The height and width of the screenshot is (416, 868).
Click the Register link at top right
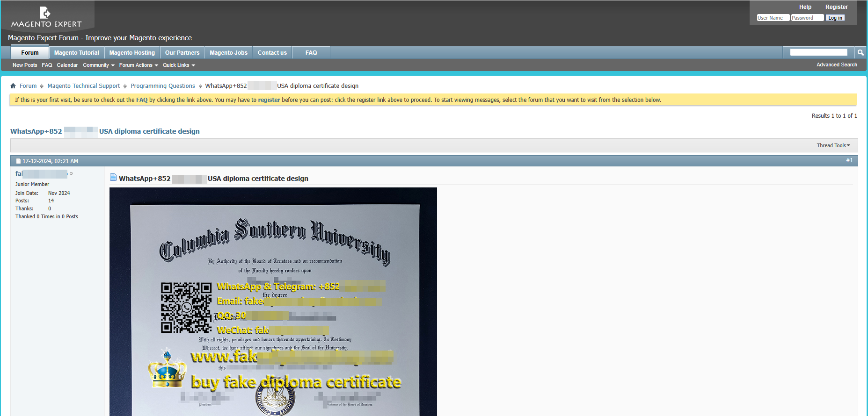tap(837, 7)
